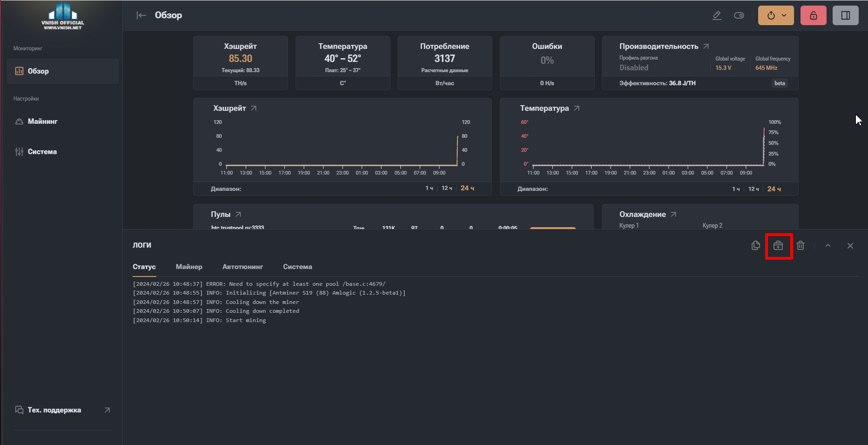Click the Global voltage 15.3 V value
This screenshot has width=868, height=445.
point(723,68)
